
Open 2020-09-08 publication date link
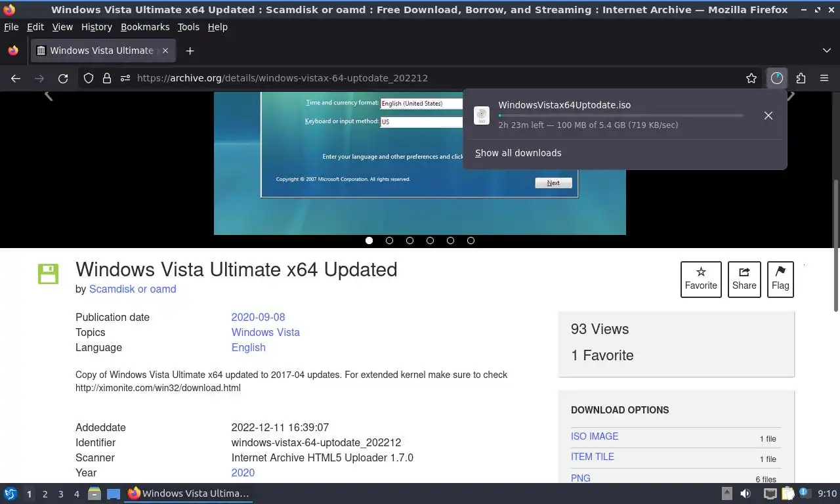[258, 317]
